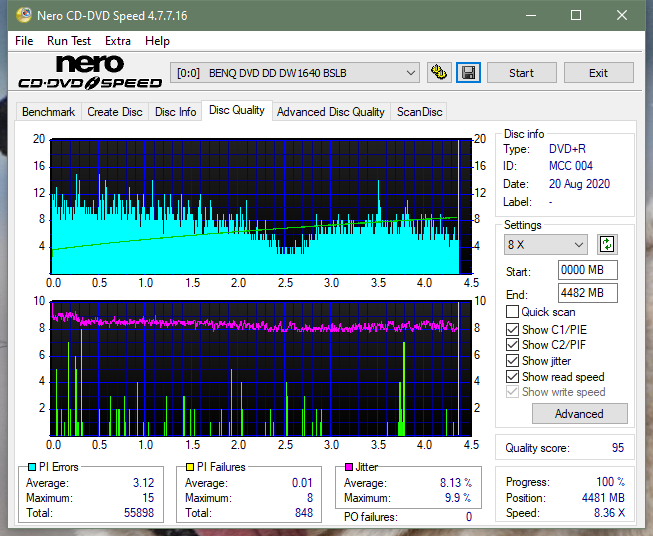Click the End position field 4482 MB
This screenshot has height=536, width=653.
[x=587, y=293]
